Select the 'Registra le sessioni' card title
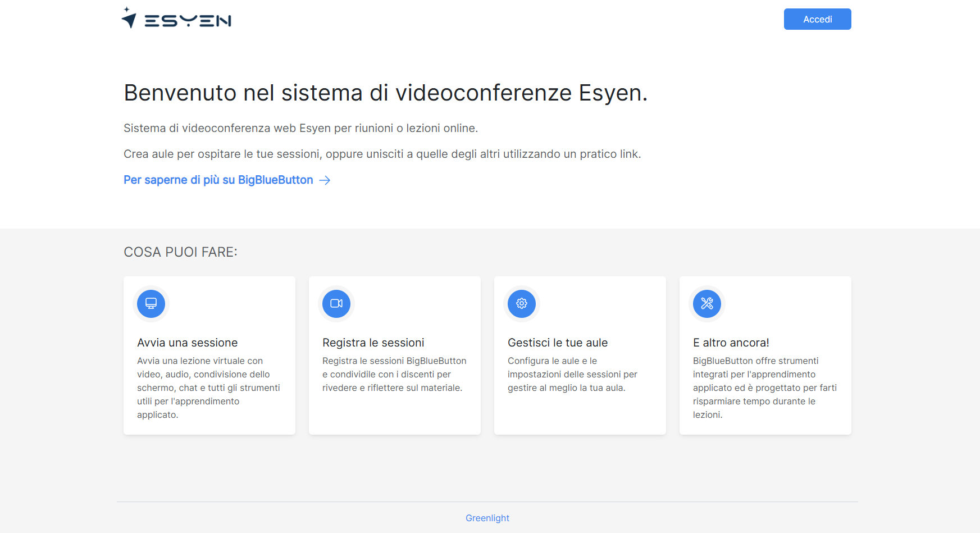980x533 pixels. [x=373, y=343]
